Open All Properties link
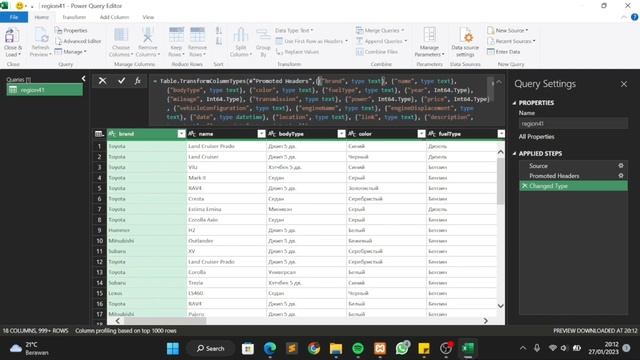Screen dimensions: 640x360 click(x=536, y=137)
